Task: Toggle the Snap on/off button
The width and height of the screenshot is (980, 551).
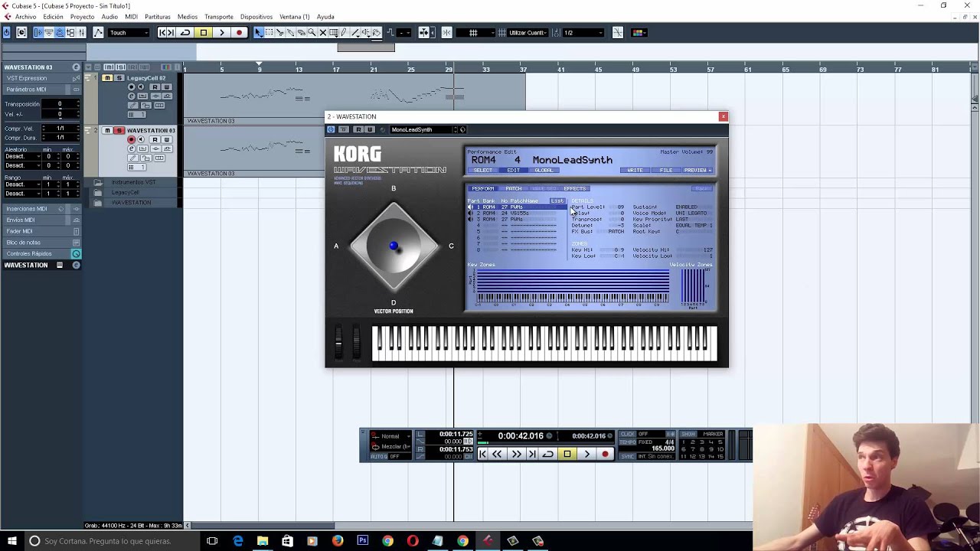Action: point(446,32)
